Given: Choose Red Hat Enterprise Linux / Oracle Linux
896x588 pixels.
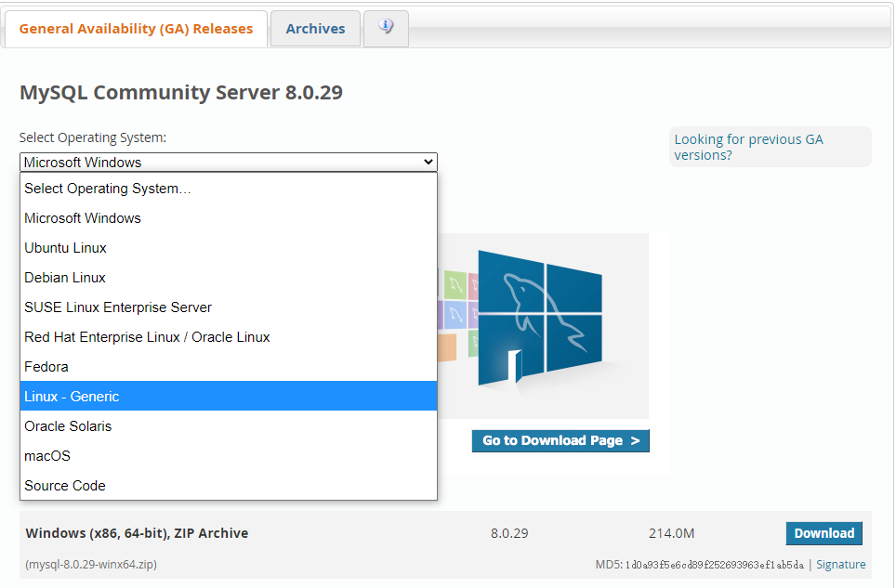Looking at the screenshot, I should point(229,337).
